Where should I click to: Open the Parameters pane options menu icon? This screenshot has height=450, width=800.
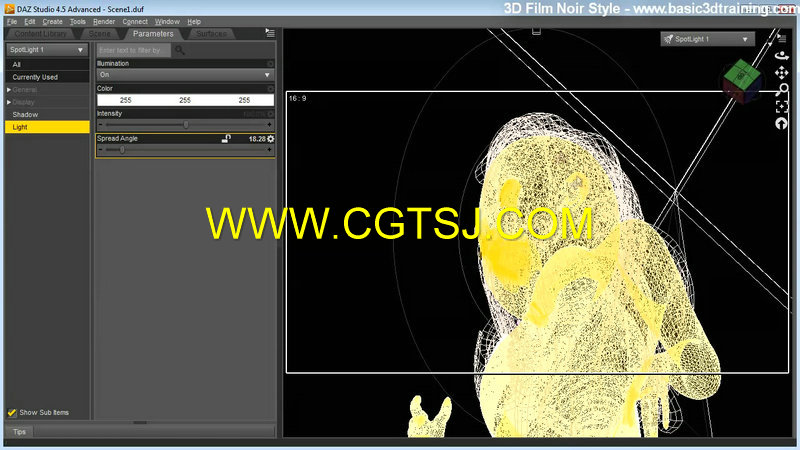[270, 33]
